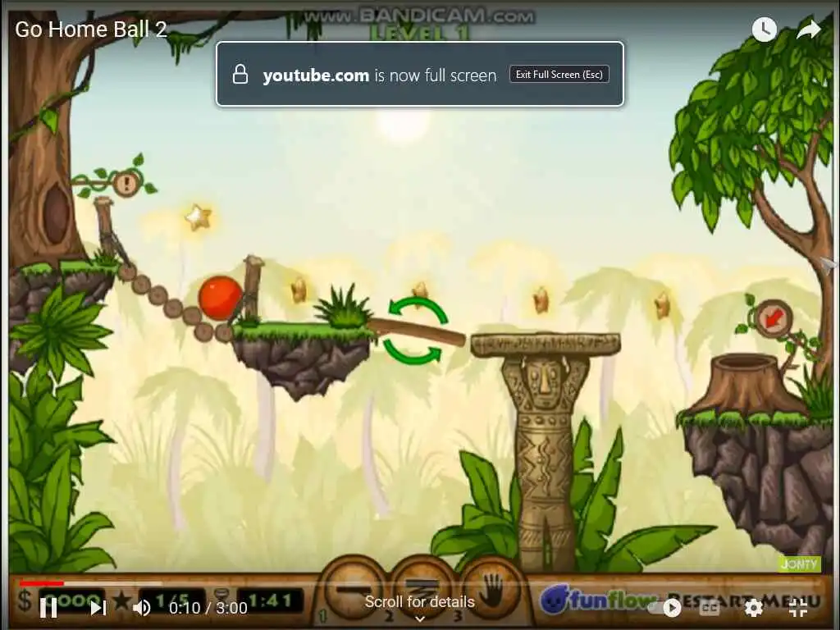The image size is (840, 630).
Task: Click the Scroll for details chevron
Action: pyautogui.click(x=420, y=619)
